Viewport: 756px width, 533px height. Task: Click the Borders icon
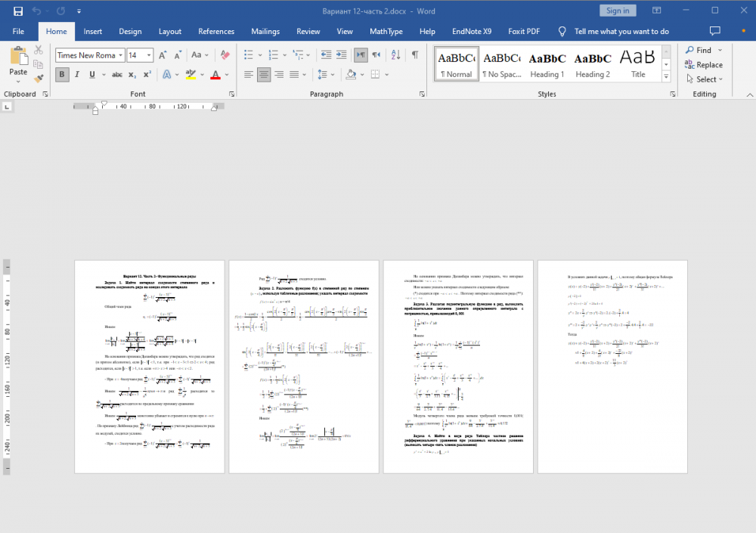(375, 74)
